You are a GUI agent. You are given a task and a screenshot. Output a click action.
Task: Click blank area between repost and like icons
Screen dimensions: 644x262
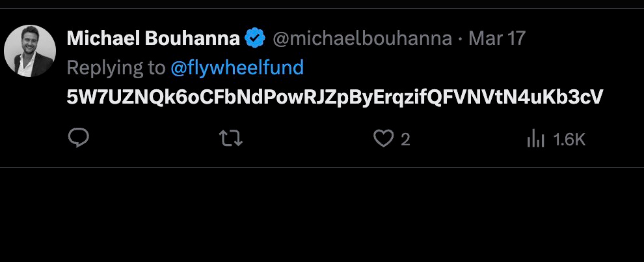pyautogui.click(x=306, y=139)
